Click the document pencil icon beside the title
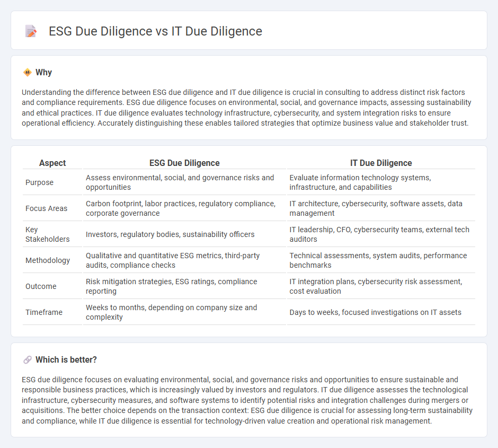This screenshot has width=498, height=448. pyautogui.click(x=31, y=31)
